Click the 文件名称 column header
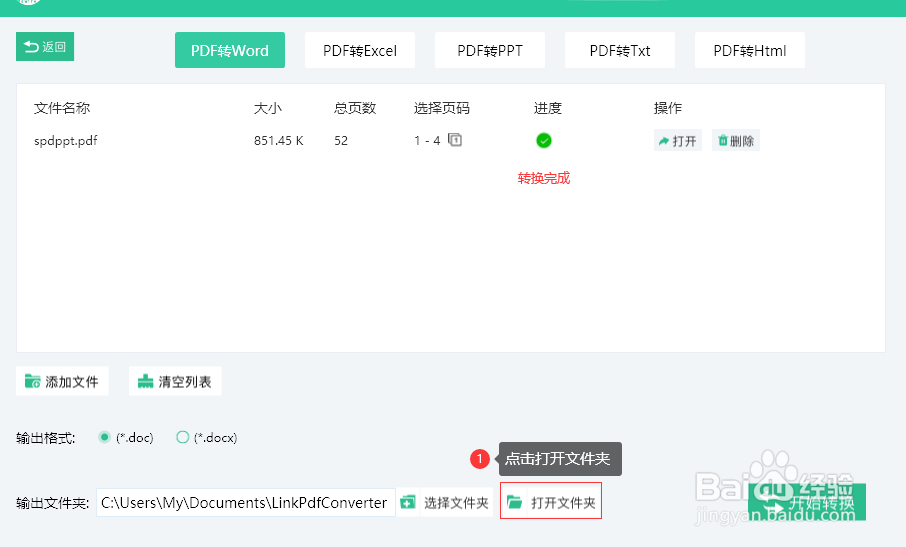 [x=62, y=108]
